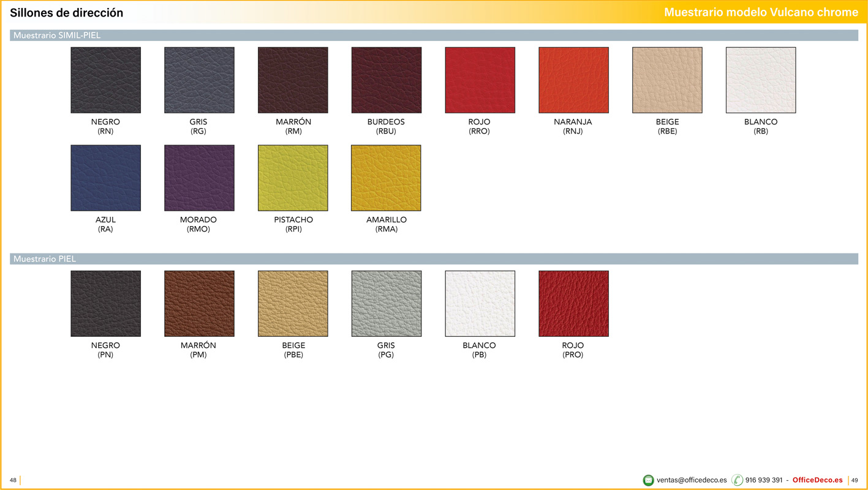The width and height of the screenshot is (868, 490).
Task: Click the green phone icon
Action: click(737, 480)
